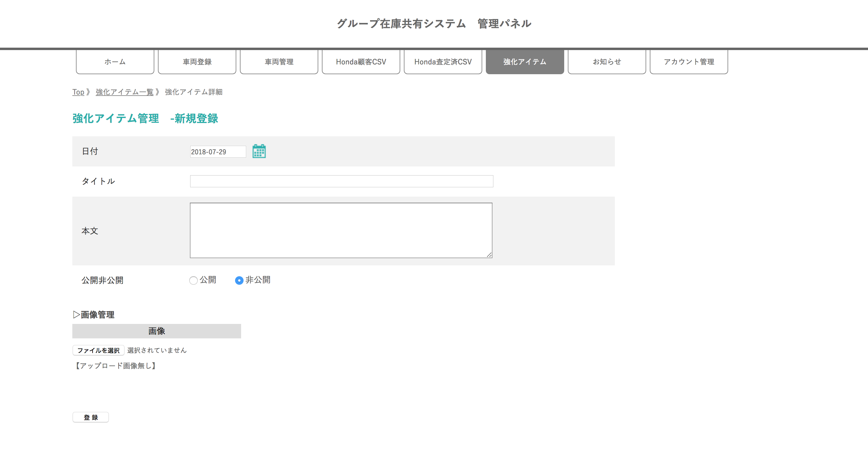868x453 pixels.
Task: Open the お知らせ section
Action: (606, 62)
